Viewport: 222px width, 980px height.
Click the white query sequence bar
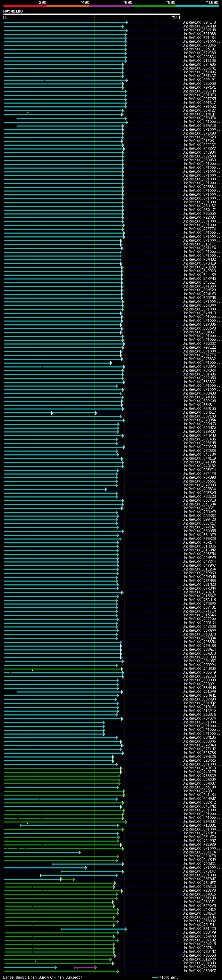click(x=92, y=14)
